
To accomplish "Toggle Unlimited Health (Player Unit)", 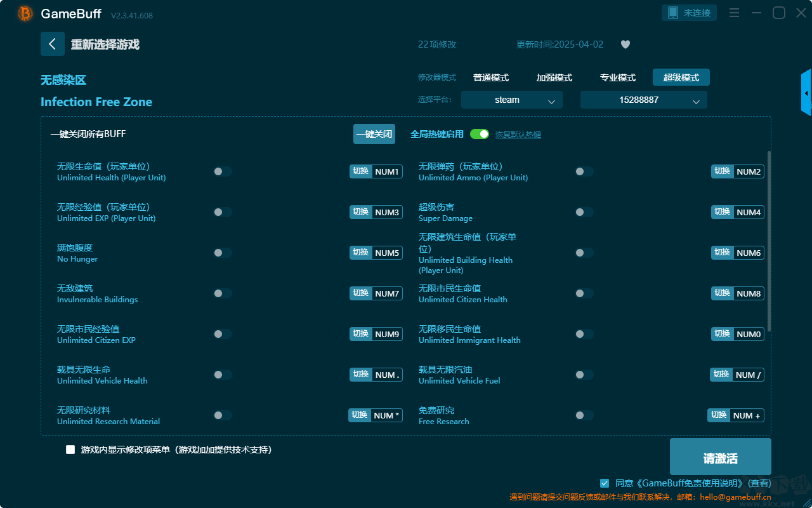I will click(x=223, y=171).
